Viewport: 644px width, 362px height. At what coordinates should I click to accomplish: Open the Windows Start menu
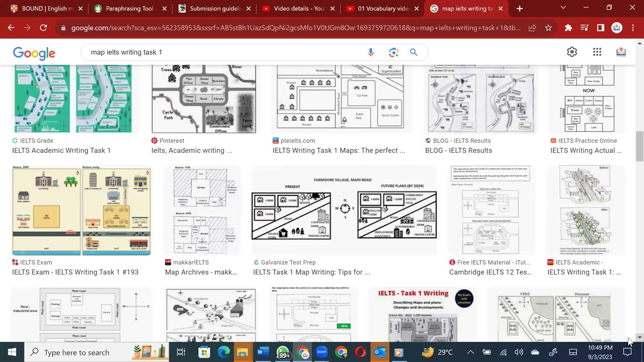(12, 352)
